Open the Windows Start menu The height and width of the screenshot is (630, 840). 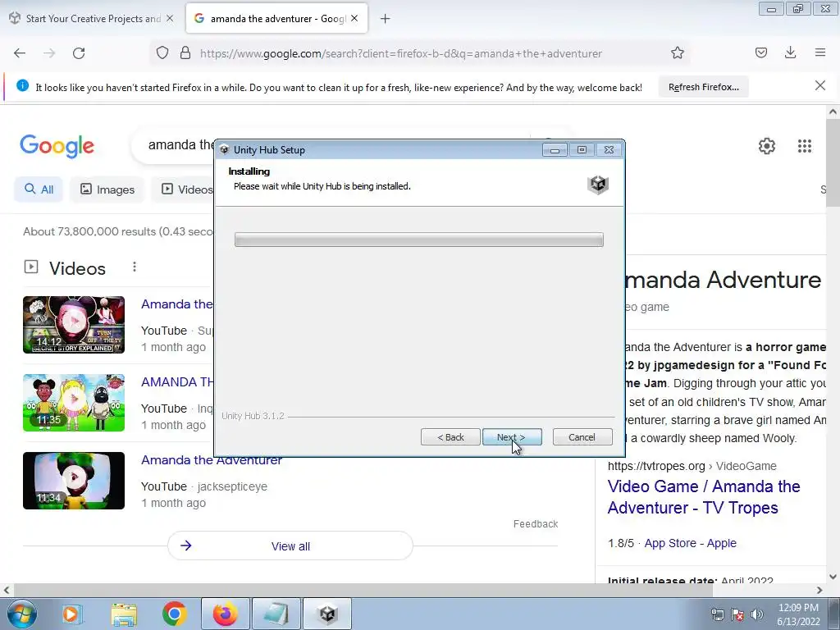pyautogui.click(x=21, y=614)
